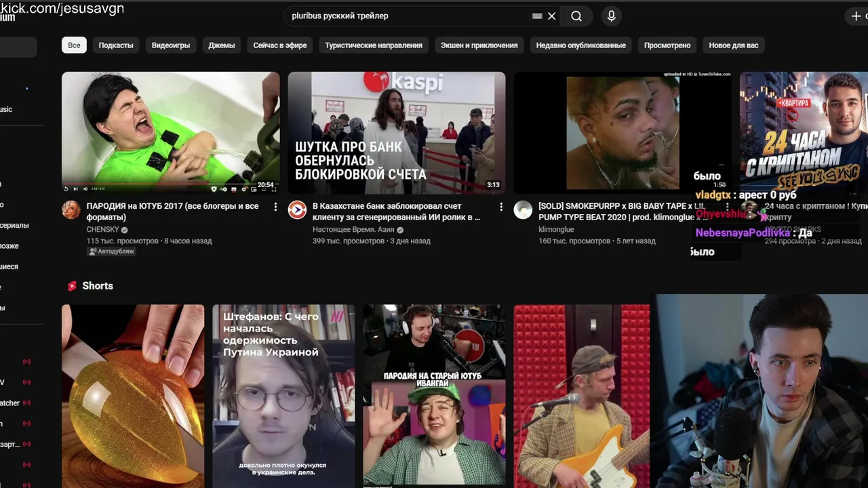Select the 'Сейчас в эфире' filter chip
Screen dimensions: 868x488
(x=280, y=45)
